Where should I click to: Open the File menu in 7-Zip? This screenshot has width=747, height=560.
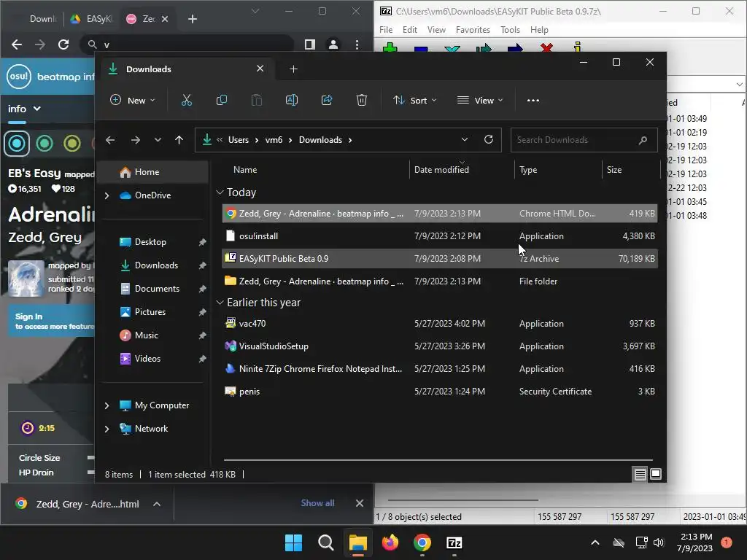click(x=386, y=30)
